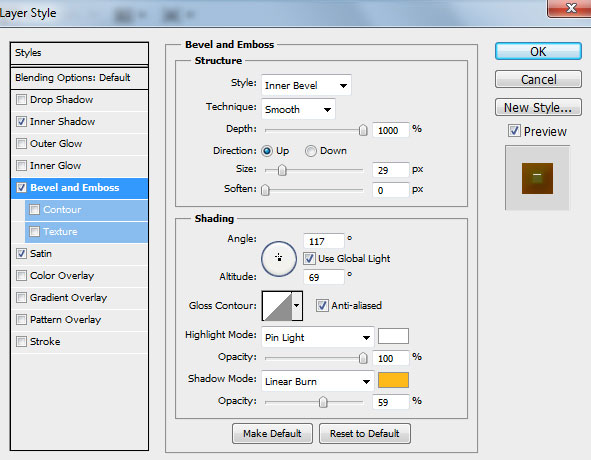This screenshot has width=591, height=460.
Task: Select the Stroke style row label
Action: pos(45,341)
